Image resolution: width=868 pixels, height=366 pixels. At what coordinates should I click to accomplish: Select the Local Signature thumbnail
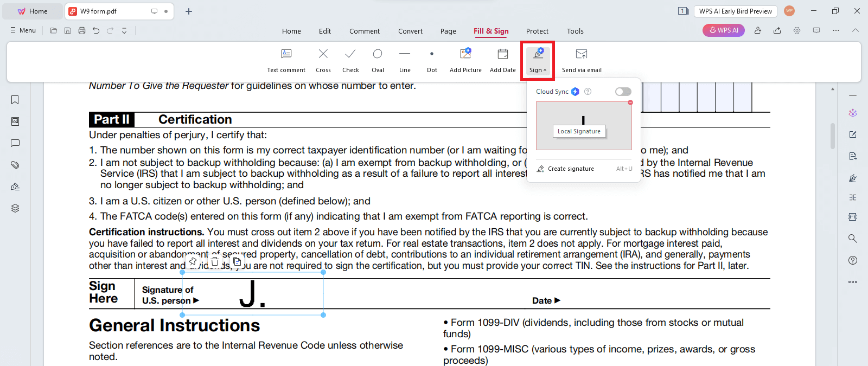point(583,126)
